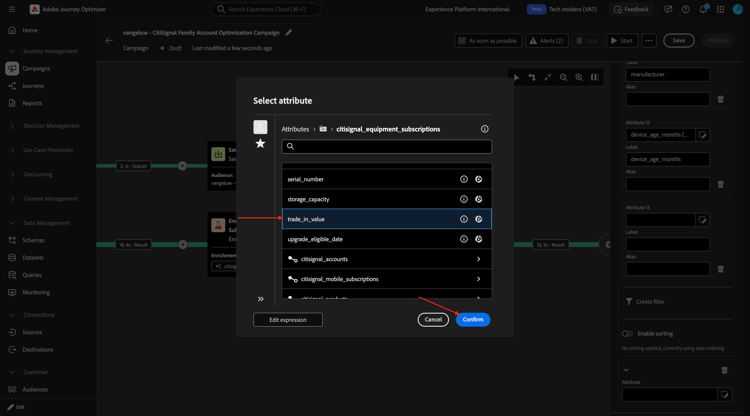The width and height of the screenshot is (750, 416).
Task: Click Create filter
Action: coord(645,302)
